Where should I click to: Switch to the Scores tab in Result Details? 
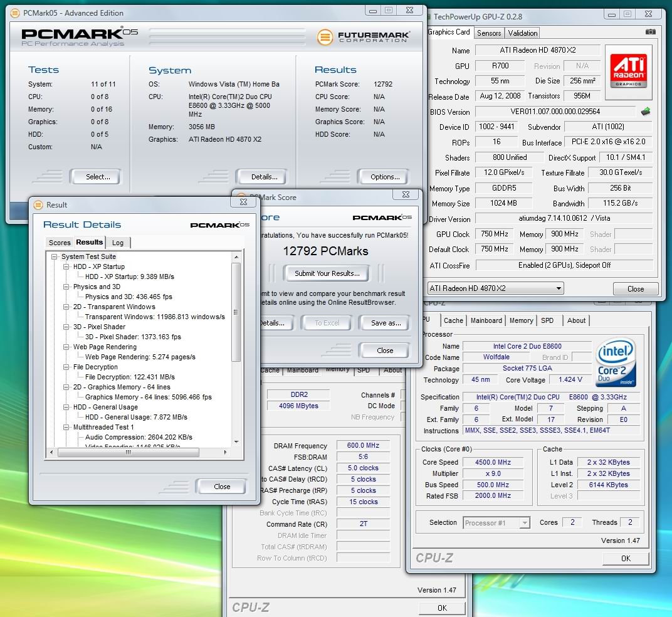pos(60,243)
